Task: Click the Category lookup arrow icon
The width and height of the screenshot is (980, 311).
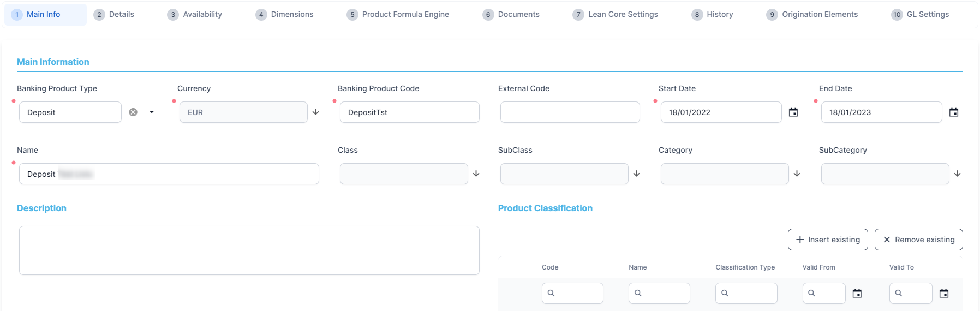Action: [x=797, y=174]
